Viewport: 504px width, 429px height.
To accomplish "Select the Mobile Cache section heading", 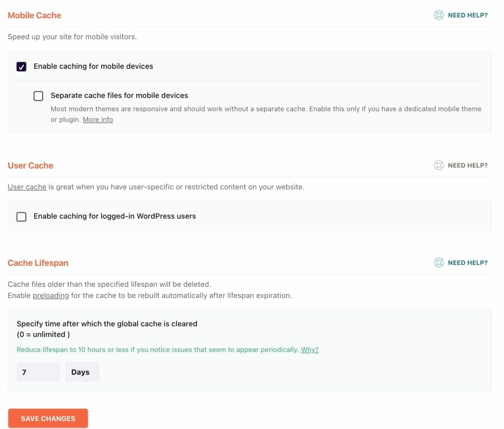I will click(x=34, y=15).
